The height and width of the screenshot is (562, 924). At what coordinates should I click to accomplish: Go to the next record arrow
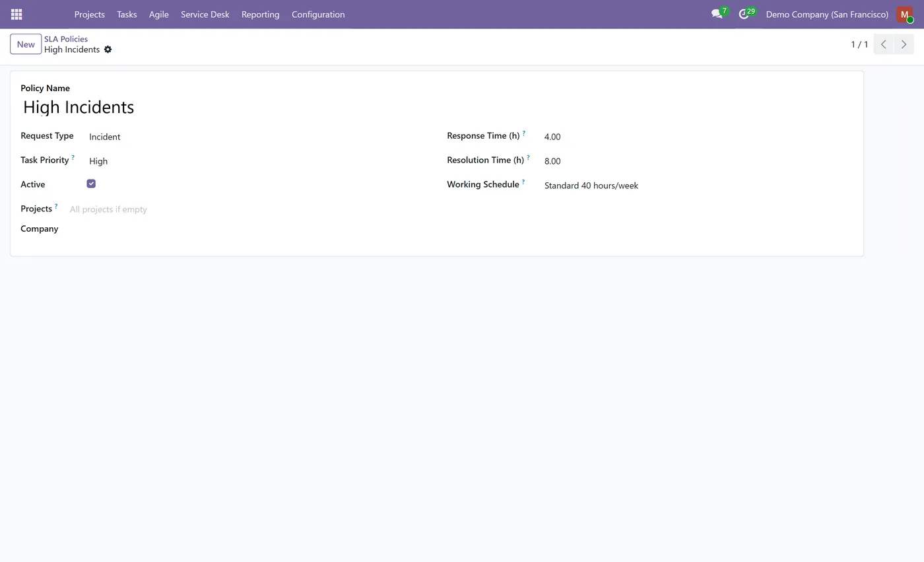point(904,44)
